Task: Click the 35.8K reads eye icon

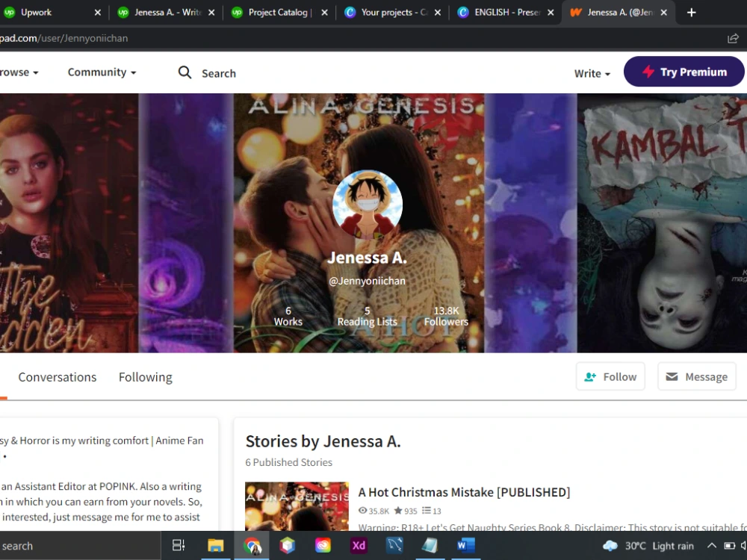Action: coord(362,511)
